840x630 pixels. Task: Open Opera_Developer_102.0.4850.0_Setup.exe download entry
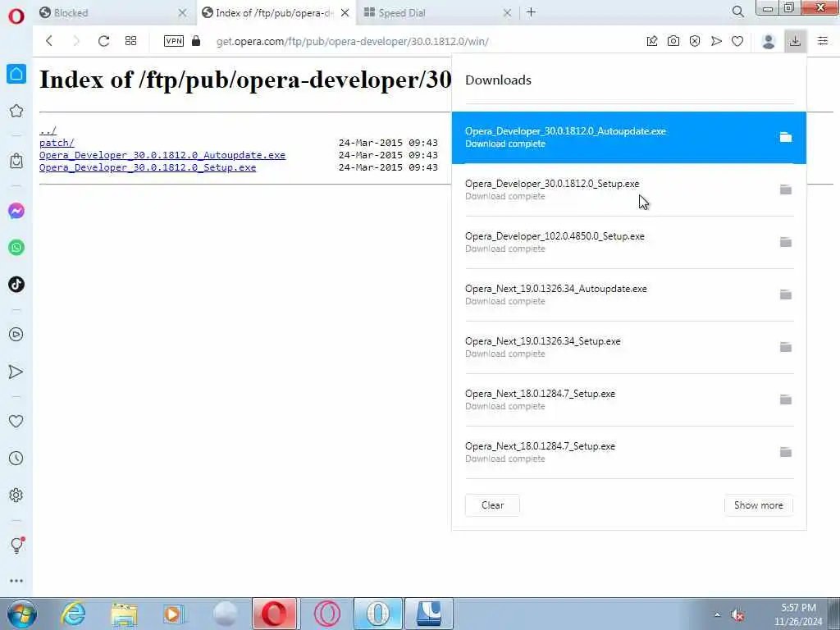click(628, 243)
